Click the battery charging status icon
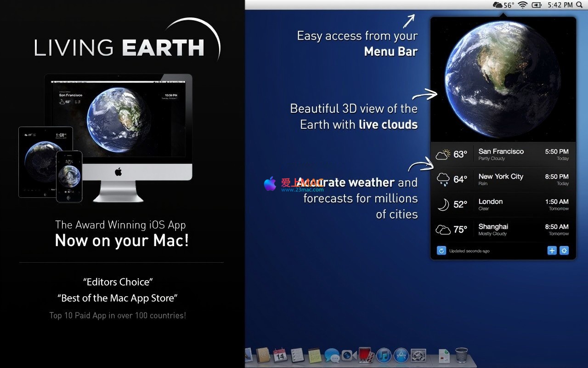The height and width of the screenshot is (368, 588). click(536, 5)
